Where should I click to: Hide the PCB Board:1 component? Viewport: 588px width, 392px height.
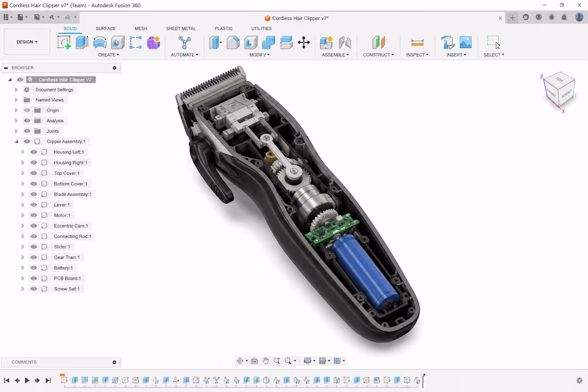34,278
